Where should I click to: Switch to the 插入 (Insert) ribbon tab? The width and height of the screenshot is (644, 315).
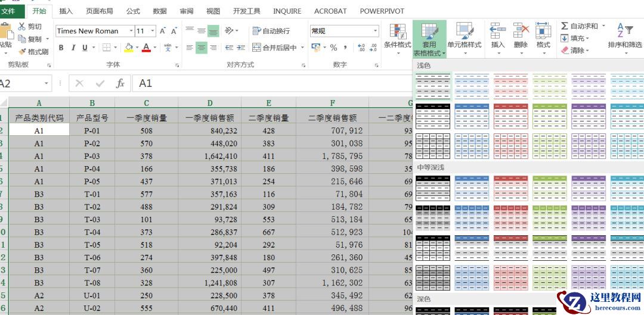[x=66, y=11]
